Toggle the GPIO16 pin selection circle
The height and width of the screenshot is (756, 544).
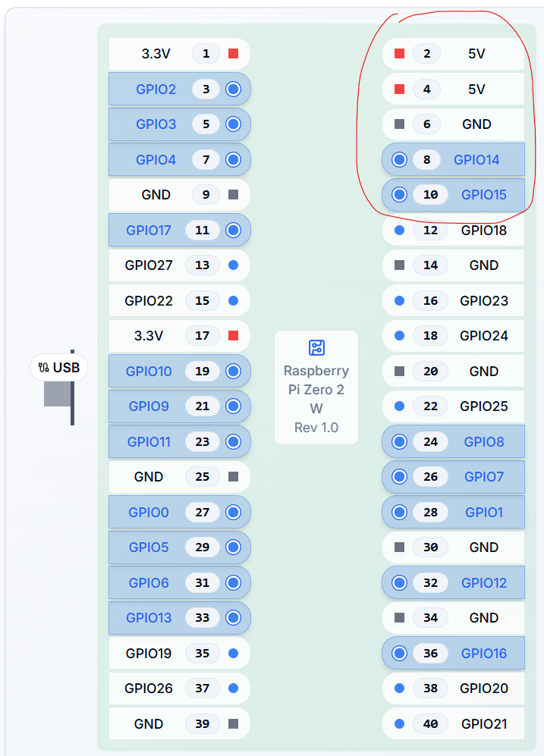(400, 653)
